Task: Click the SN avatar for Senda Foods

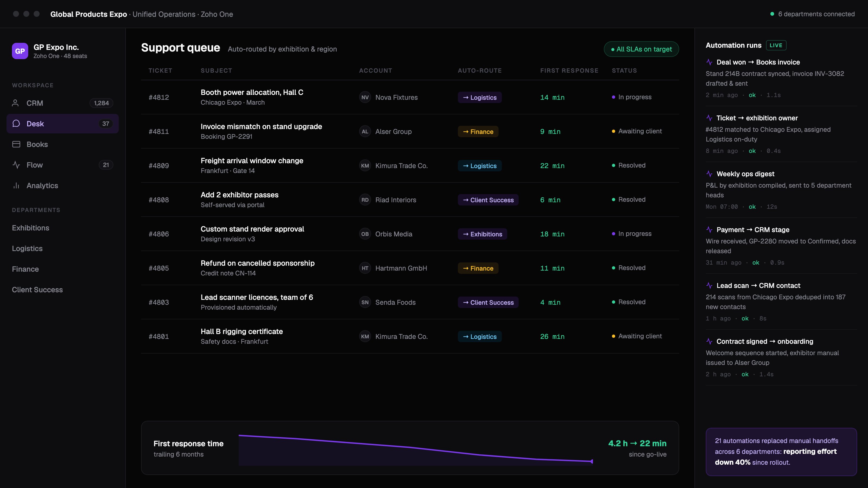Action: (x=365, y=302)
